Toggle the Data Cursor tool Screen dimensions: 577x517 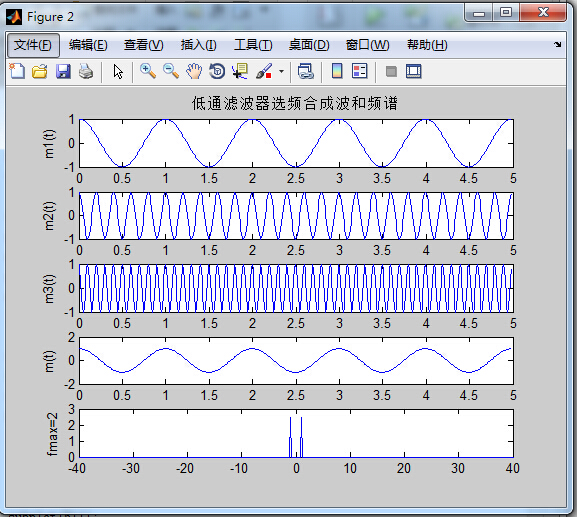pos(240,71)
